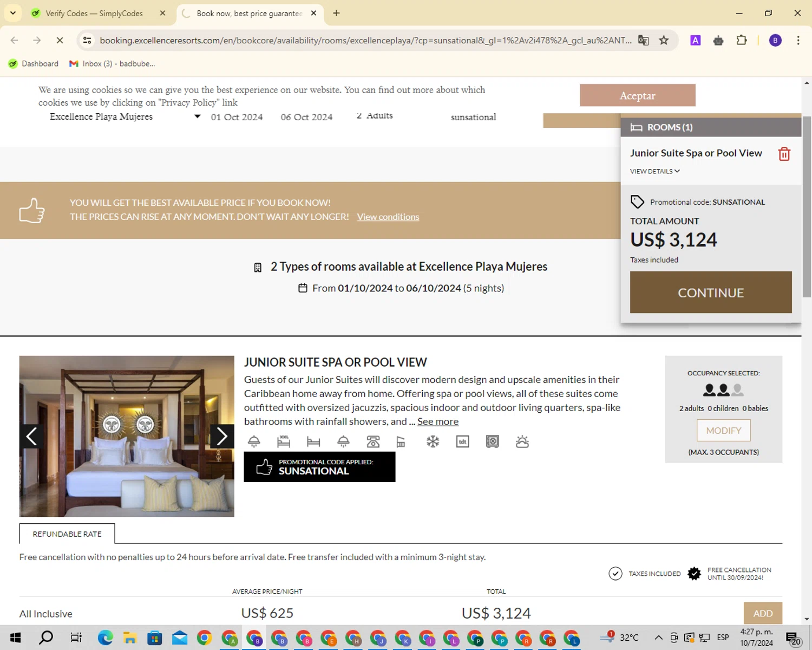Screen dimensions: 812x650
Task: Click the safe box amenity icon
Action: pos(492,441)
